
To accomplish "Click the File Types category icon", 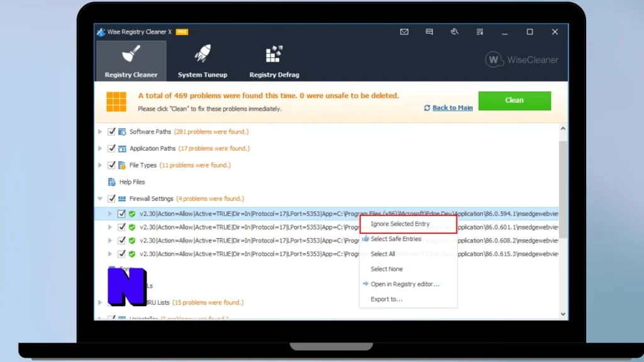I will 122,165.
